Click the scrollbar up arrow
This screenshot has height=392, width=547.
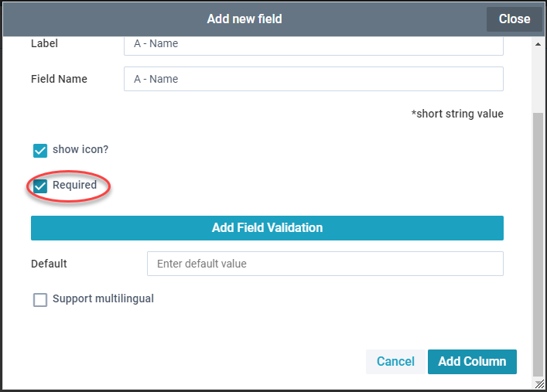[538, 45]
